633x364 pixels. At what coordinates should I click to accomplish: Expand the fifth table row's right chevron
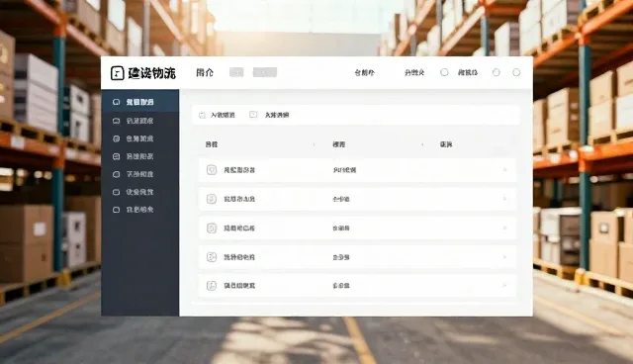pyautogui.click(x=504, y=285)
